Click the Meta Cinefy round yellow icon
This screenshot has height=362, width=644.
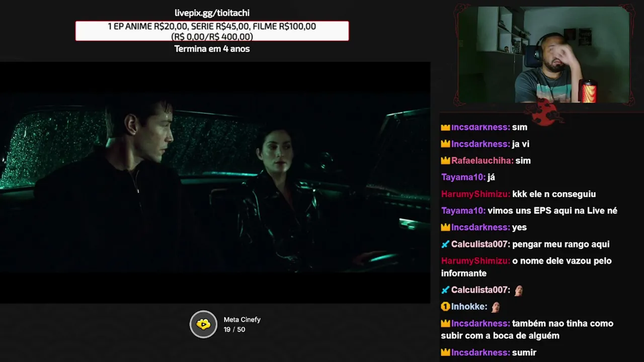pyautogui.click(x=203, y=324)
